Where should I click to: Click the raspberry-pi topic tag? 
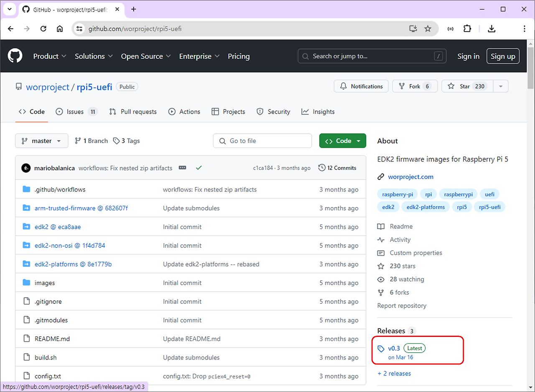397,194
